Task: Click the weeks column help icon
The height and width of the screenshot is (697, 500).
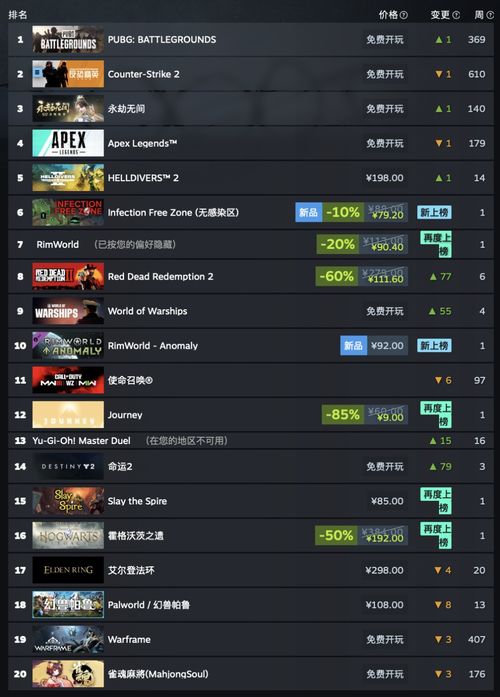Action: (x=490, y=15)
